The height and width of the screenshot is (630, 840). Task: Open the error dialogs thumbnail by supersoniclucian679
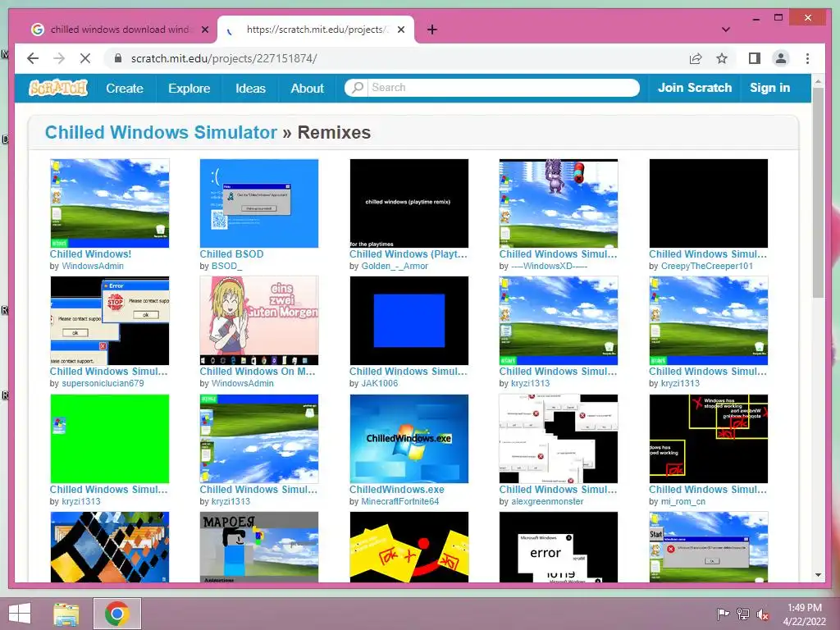[x=109, y=321]
